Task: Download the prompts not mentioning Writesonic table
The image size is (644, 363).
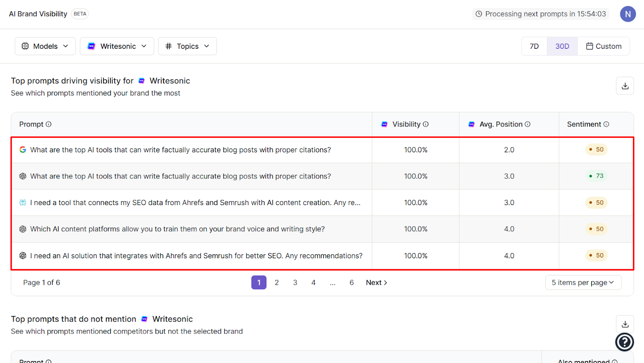Action: 625,324
